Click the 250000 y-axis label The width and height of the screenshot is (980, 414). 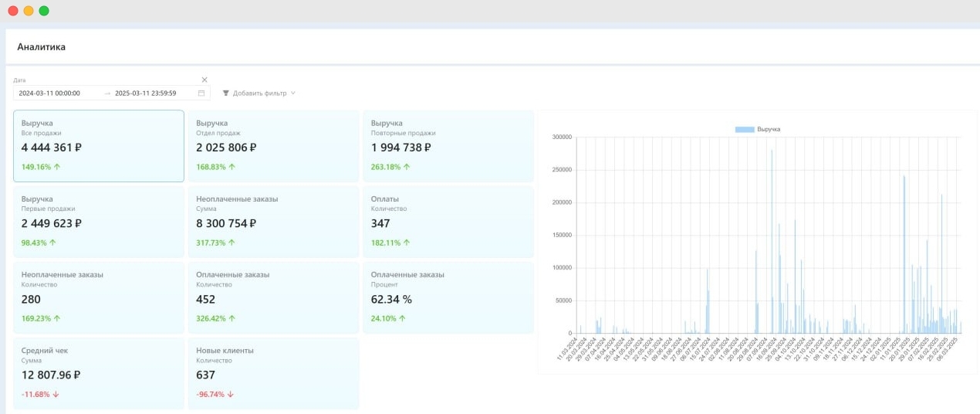[562, 170]
